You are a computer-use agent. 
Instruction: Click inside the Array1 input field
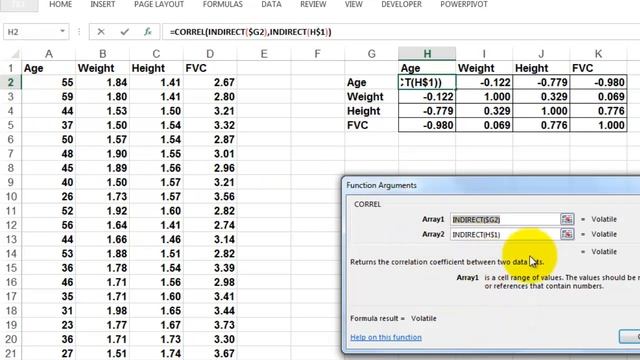pos(505,220)
